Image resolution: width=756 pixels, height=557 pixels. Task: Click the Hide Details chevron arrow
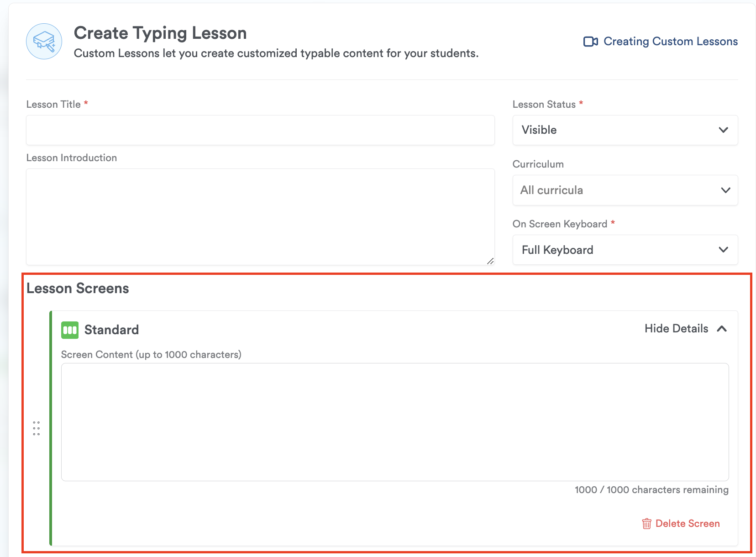(722, 329)
